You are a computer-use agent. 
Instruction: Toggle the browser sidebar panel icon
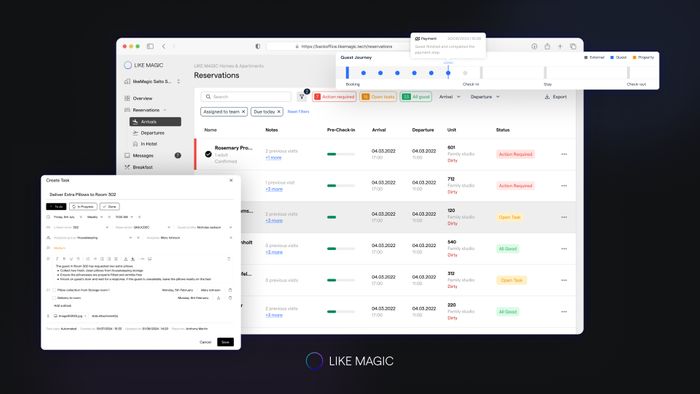pyautogui.click(x=150, y=46)
